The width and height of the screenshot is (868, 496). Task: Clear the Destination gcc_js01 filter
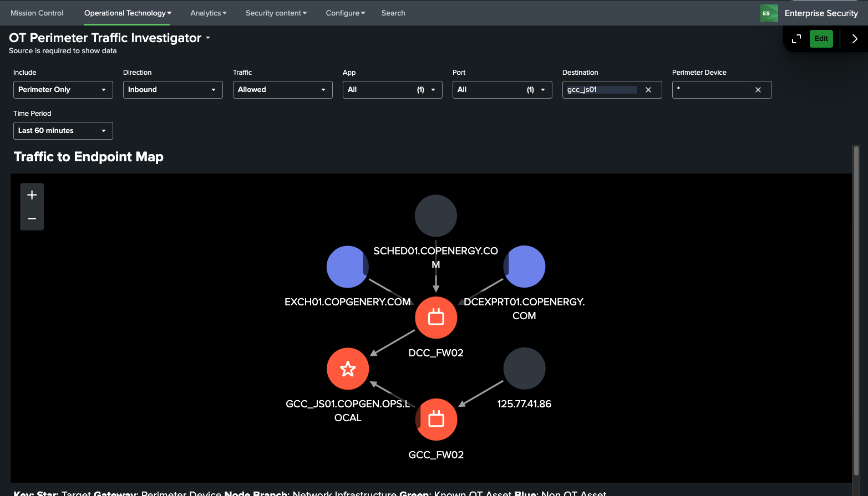click(x=648, y=90)
